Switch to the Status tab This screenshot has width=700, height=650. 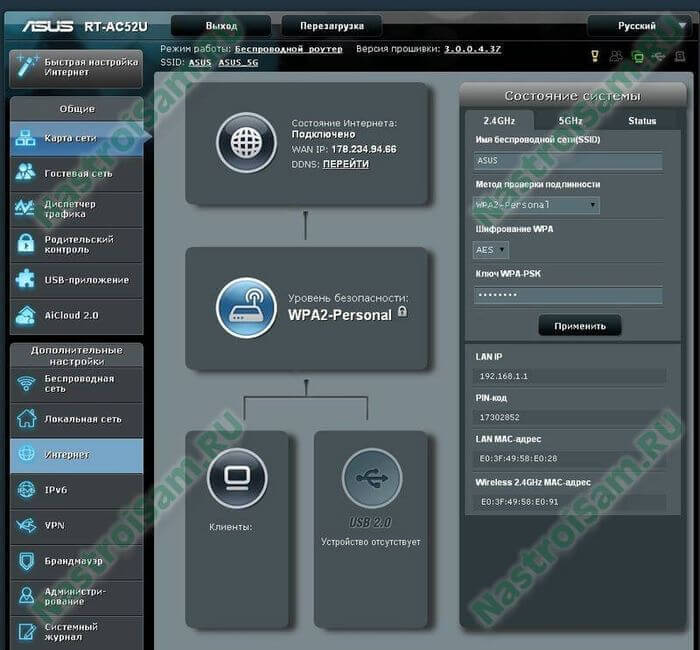click(x=641, y=120)
